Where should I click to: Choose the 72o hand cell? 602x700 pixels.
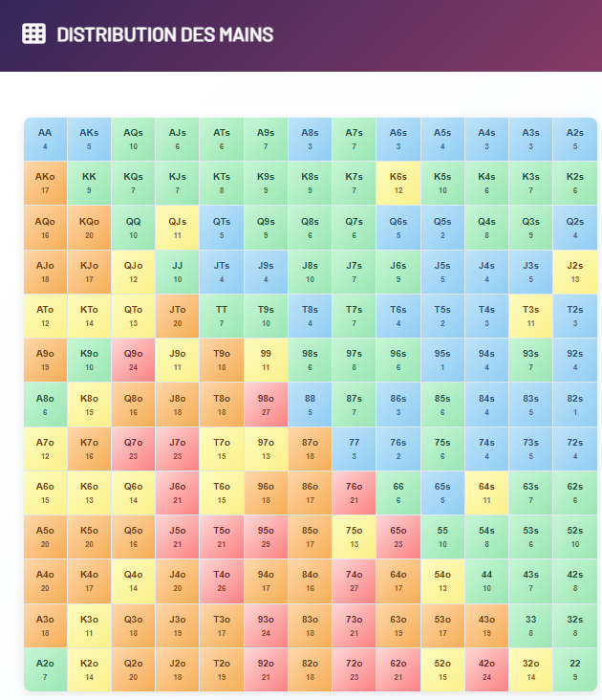[354, 669]
